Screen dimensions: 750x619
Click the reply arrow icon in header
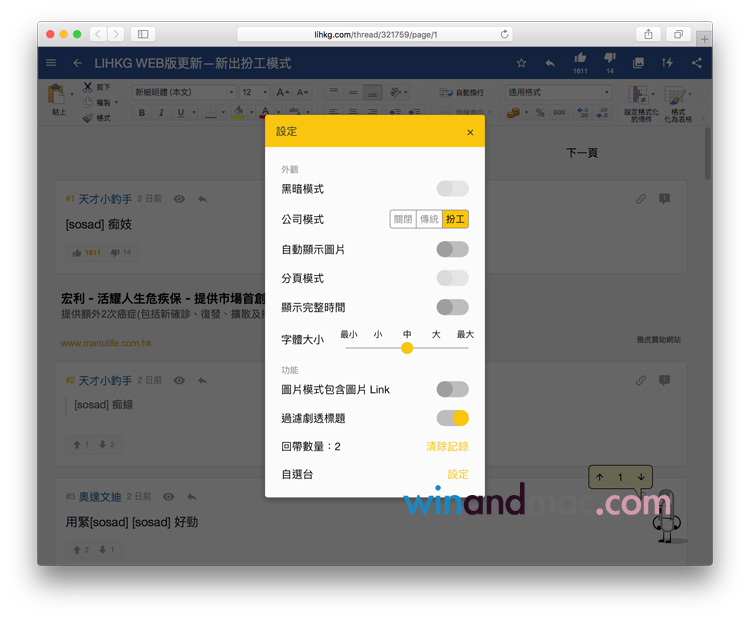(550, 63)
